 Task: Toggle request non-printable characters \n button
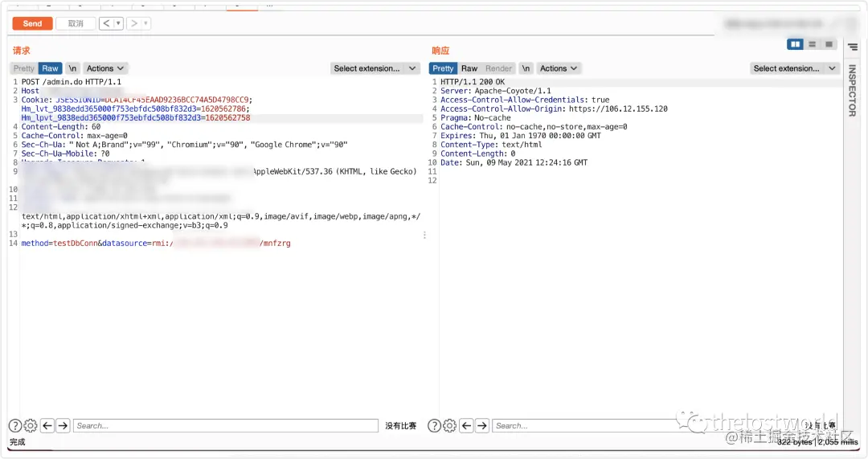pyautogui.click(x=72, y=68)
